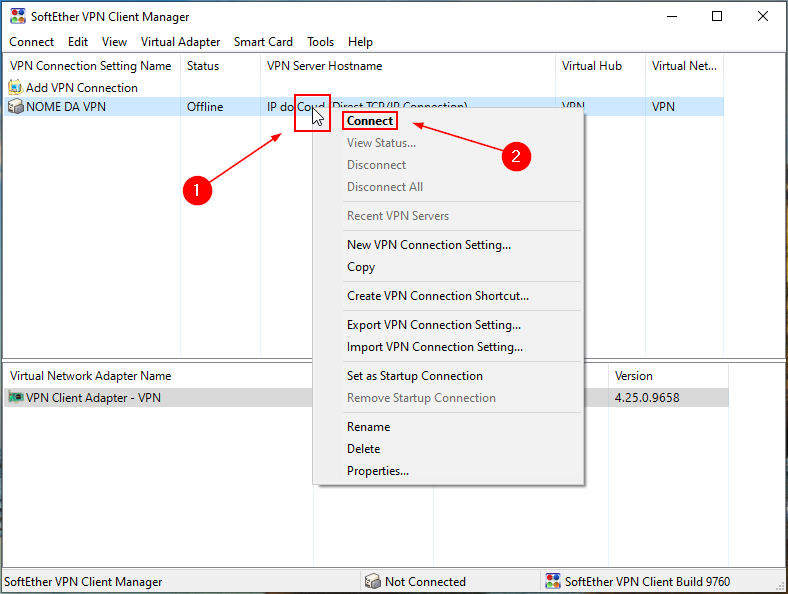788x594 pixels.
Task: Click disabled View Status menu entry
Action: point(381,143)
